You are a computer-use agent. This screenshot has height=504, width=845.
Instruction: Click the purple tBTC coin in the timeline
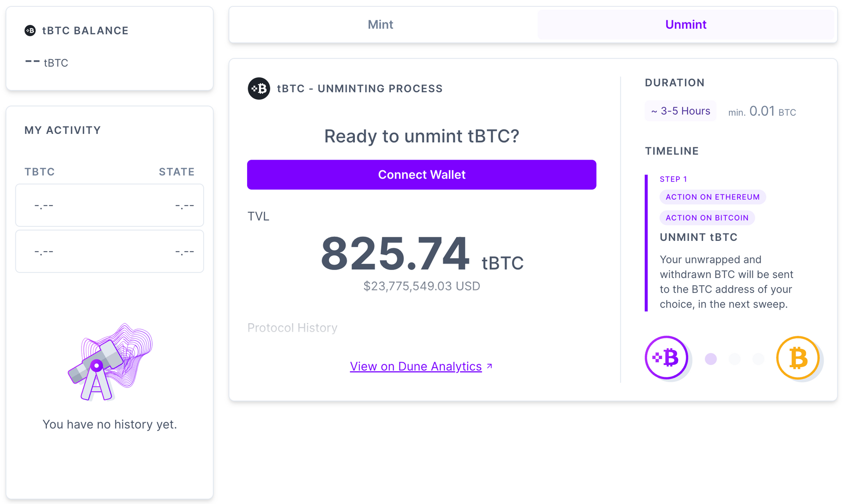[666, 358]
